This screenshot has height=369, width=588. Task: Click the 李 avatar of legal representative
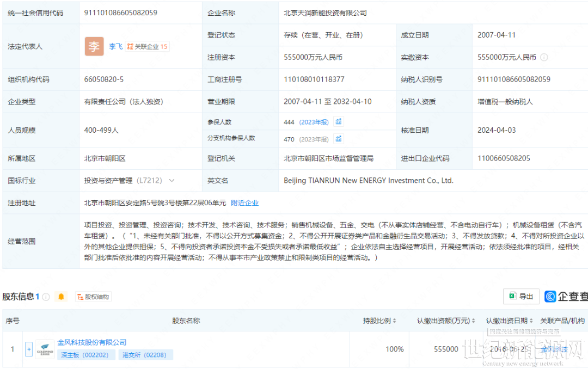[x=94, y=46]
